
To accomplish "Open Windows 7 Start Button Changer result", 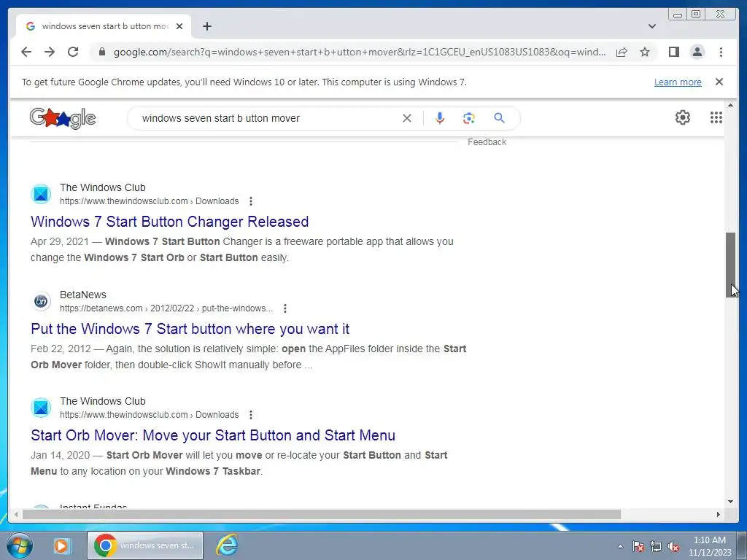I will (x=169, y=222).
